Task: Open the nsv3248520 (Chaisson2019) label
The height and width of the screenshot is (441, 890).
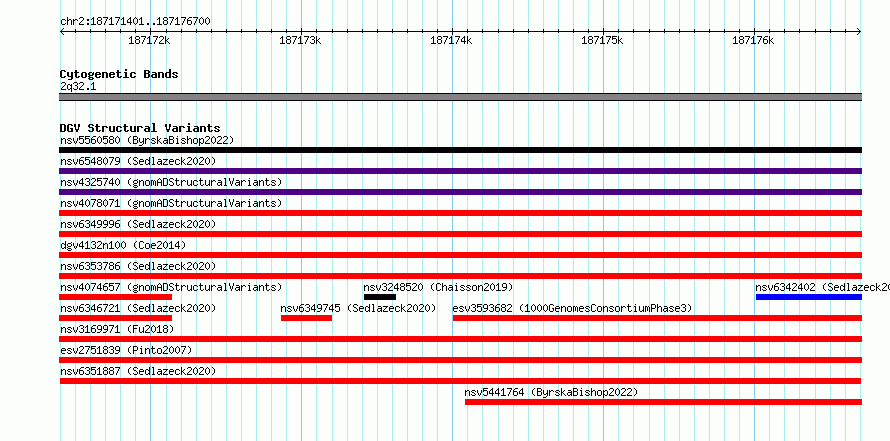Action: click(438, 287)
